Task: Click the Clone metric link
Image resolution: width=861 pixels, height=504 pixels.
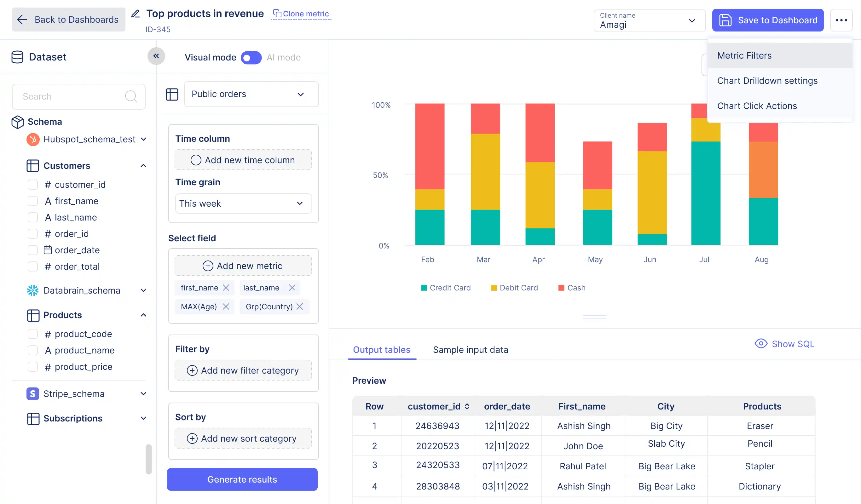Action: 301,14
